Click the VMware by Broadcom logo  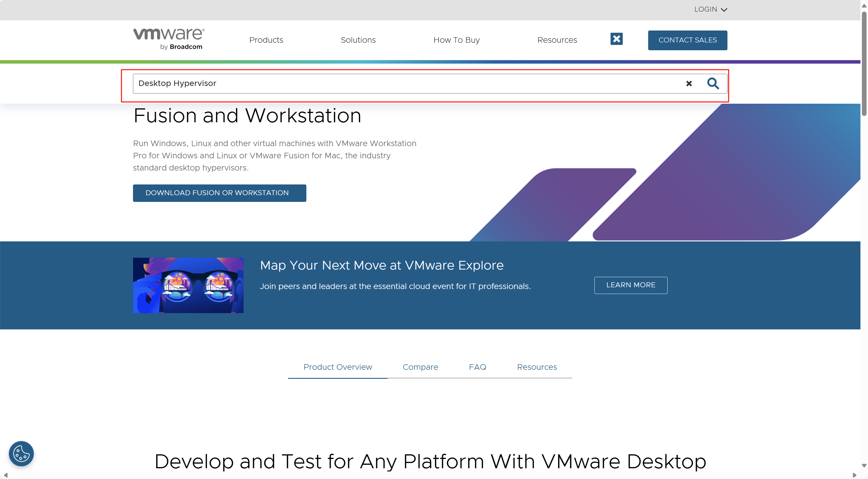169,39
